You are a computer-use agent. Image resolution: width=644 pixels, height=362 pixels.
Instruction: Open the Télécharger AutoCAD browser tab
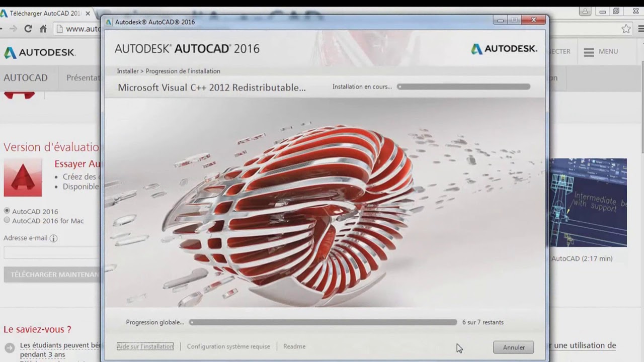coord(45,13)
